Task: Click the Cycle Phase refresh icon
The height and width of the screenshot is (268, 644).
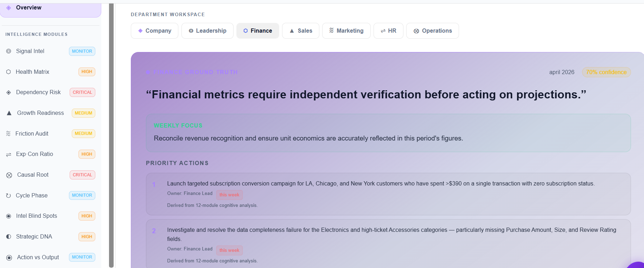Action: click(x=8, y=196)
